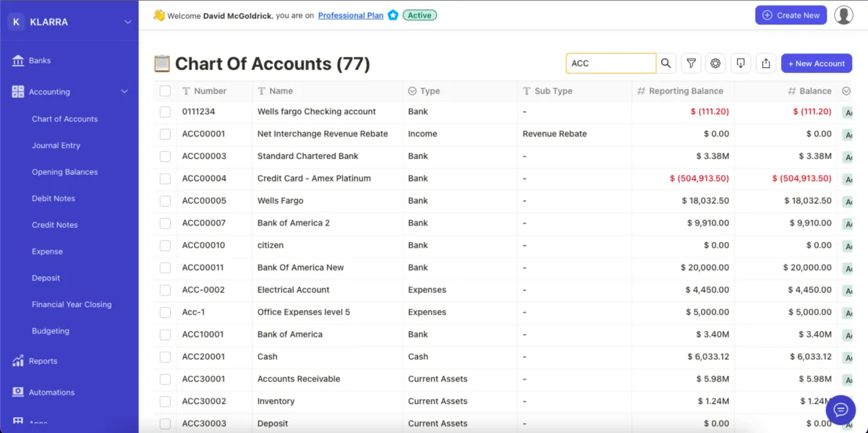Screen dimensions: 868x433
Task: Expand the KLARRA organization dropdown
Action: point(128,22)
